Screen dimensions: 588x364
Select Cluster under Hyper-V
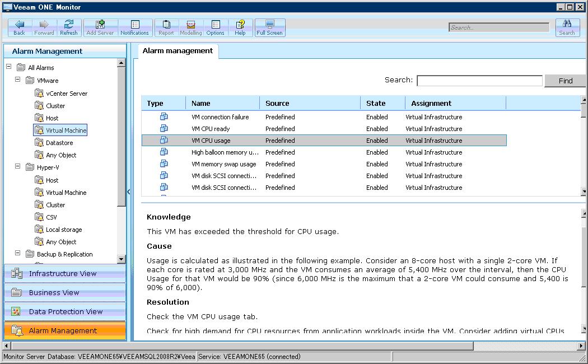(x=55, y=205)
